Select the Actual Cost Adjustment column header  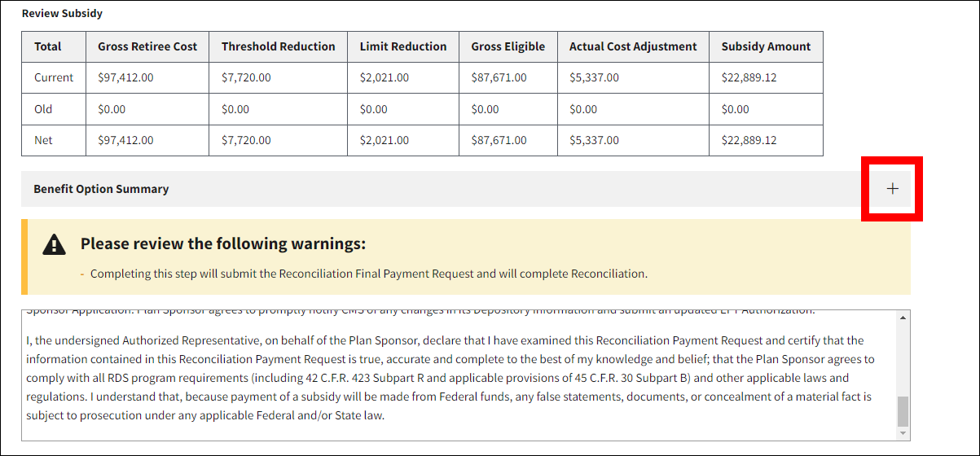[x=632, y=47]
